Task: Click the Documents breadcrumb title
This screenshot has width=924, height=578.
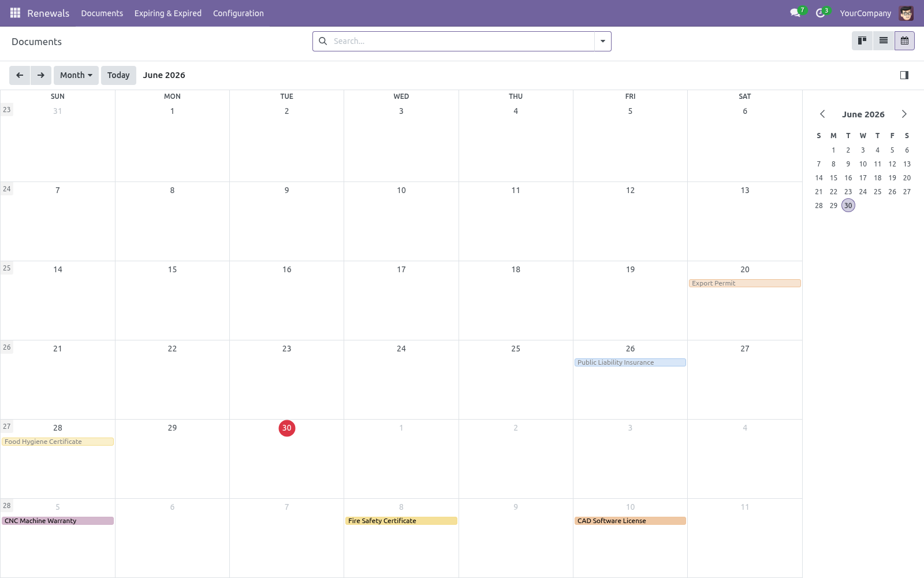Action: pos(36,42)
